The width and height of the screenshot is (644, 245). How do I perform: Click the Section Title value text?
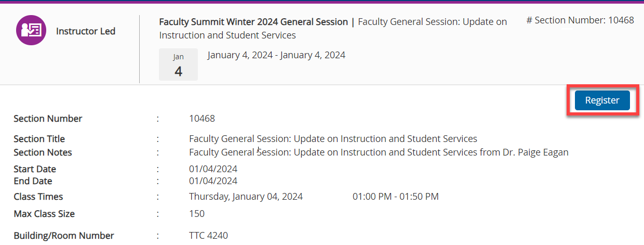[x=333, y=139]
